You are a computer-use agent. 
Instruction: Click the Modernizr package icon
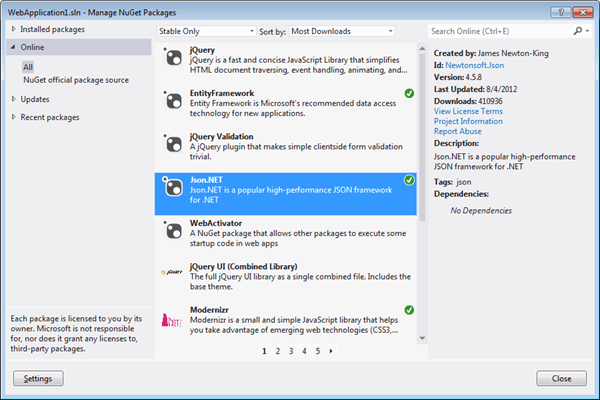[172, 317]
